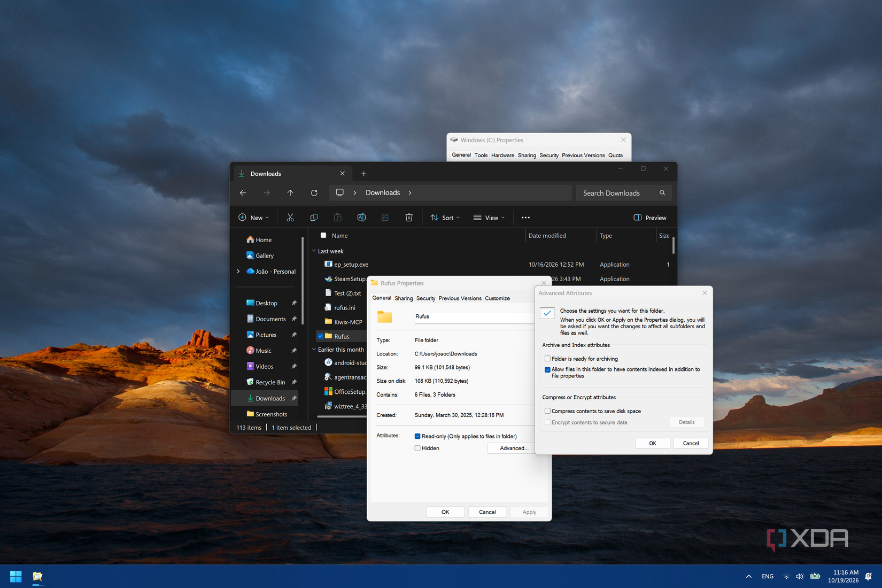882x588 pixels.
Task: Click OK in Rufus Properties dialog
Action: [x=445, y=512]
